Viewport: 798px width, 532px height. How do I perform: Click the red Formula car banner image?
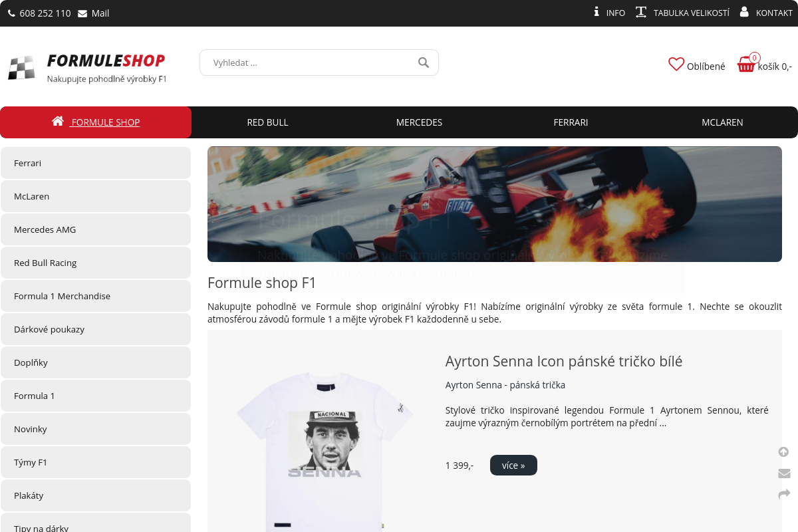pyautogui.click(x=495, y=204)
